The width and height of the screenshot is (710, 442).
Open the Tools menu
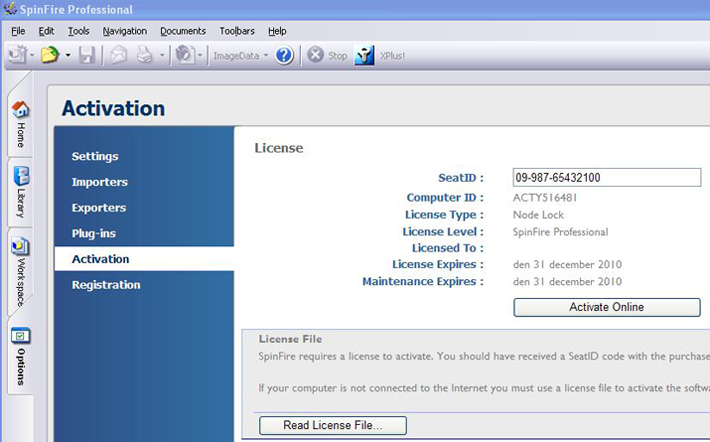click(x=79, y=31)
